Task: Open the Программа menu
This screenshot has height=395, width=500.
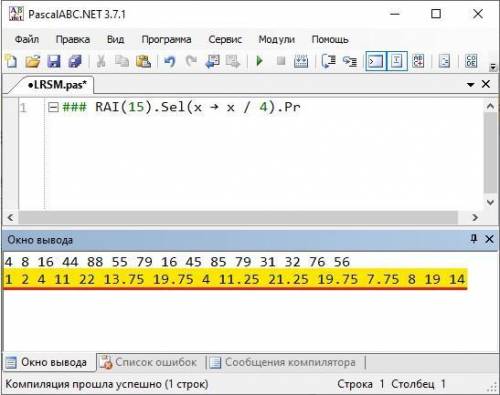Action: [166, 39]
